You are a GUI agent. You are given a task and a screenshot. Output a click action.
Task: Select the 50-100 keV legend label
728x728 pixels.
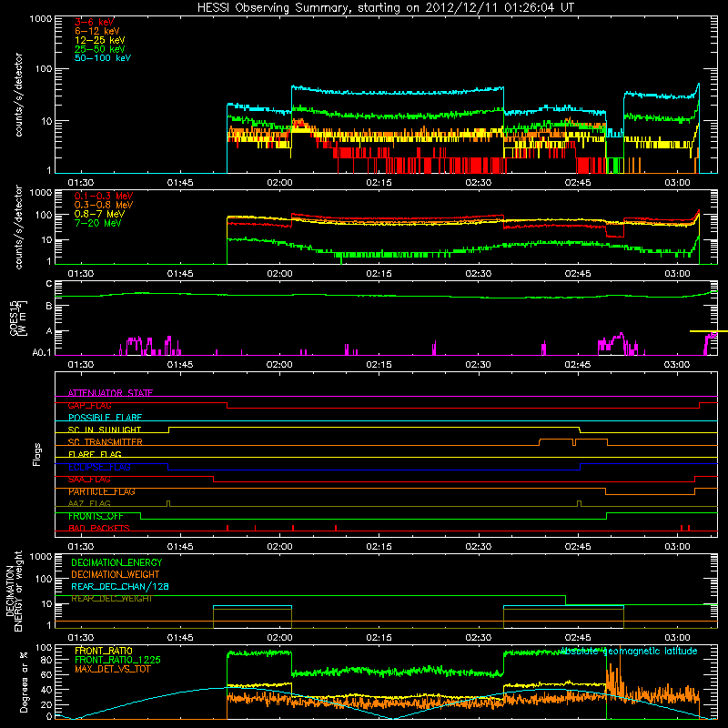click(103, 58)
